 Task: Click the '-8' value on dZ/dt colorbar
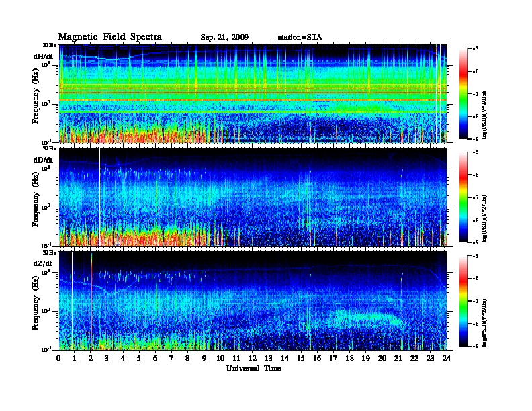pos(476,324)
